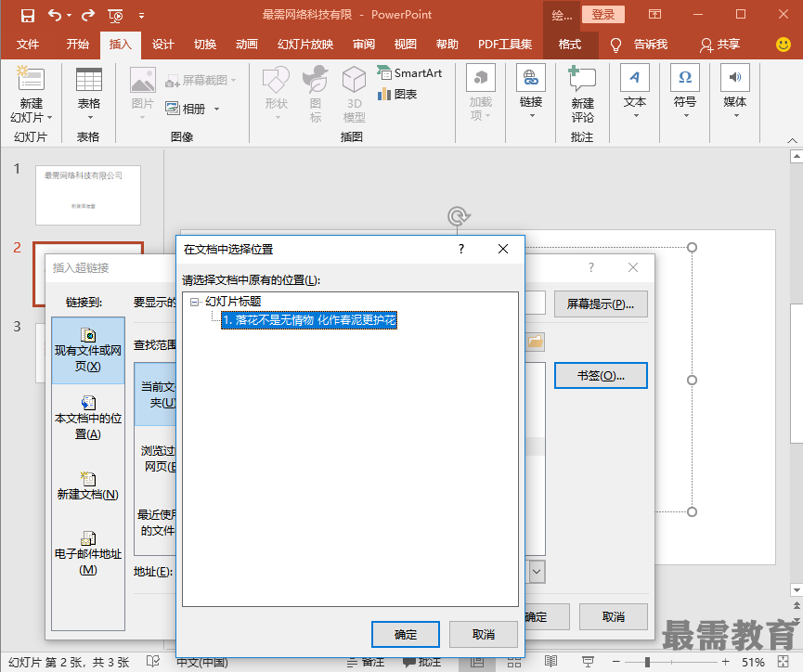
Task: Click the Save icon in quick access toolbar
Action: [28, 16]
